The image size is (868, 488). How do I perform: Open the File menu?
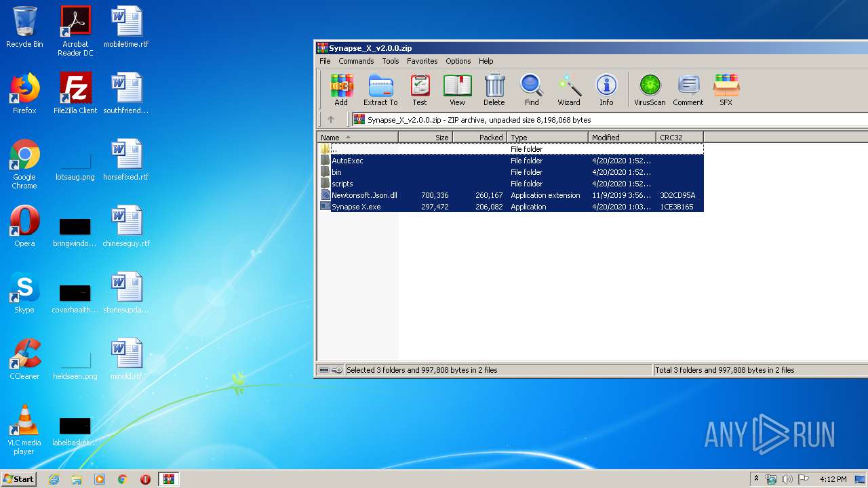pos(325,61)
